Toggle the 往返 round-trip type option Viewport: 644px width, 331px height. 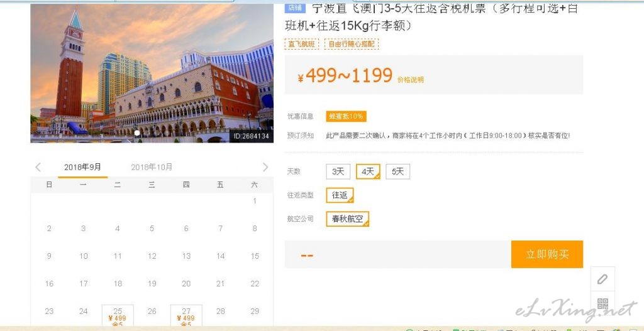coord(340,195)
